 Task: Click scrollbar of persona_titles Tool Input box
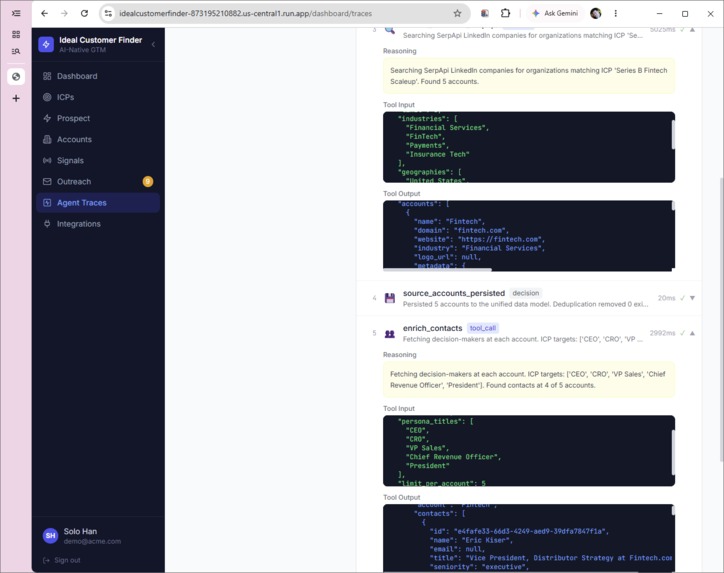click(x=673, y=452)
